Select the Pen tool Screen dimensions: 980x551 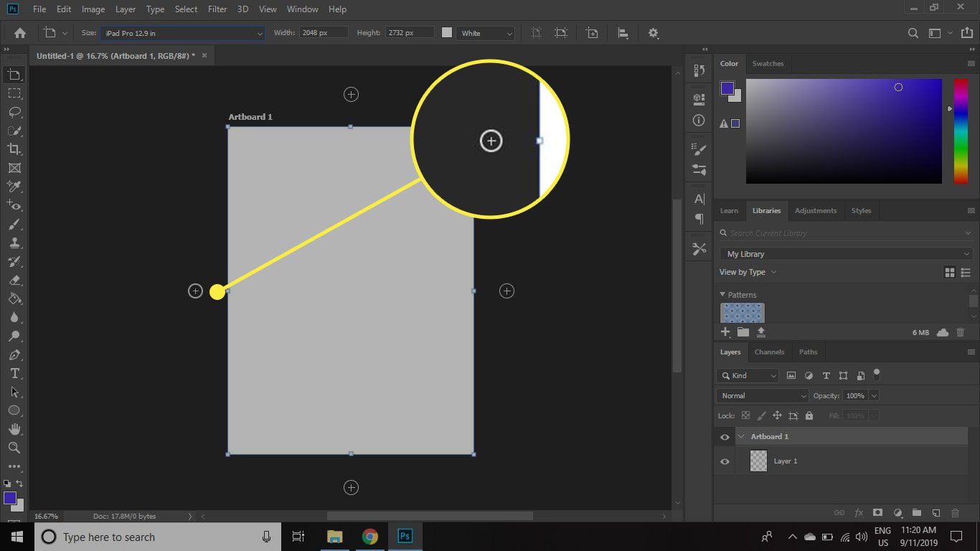click(14, 354)
